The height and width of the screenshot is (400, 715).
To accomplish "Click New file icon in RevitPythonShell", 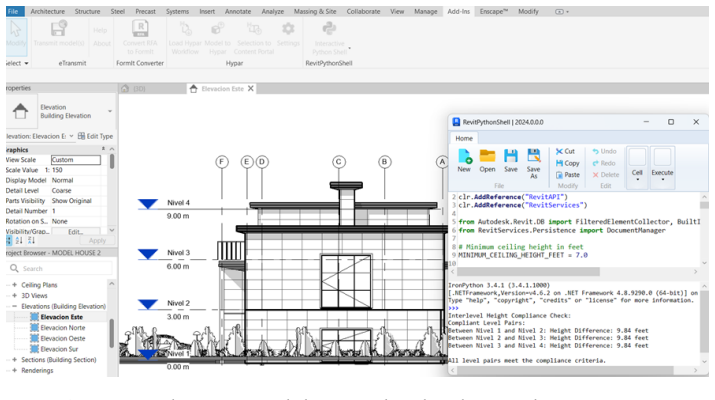I will coord(464,156).
